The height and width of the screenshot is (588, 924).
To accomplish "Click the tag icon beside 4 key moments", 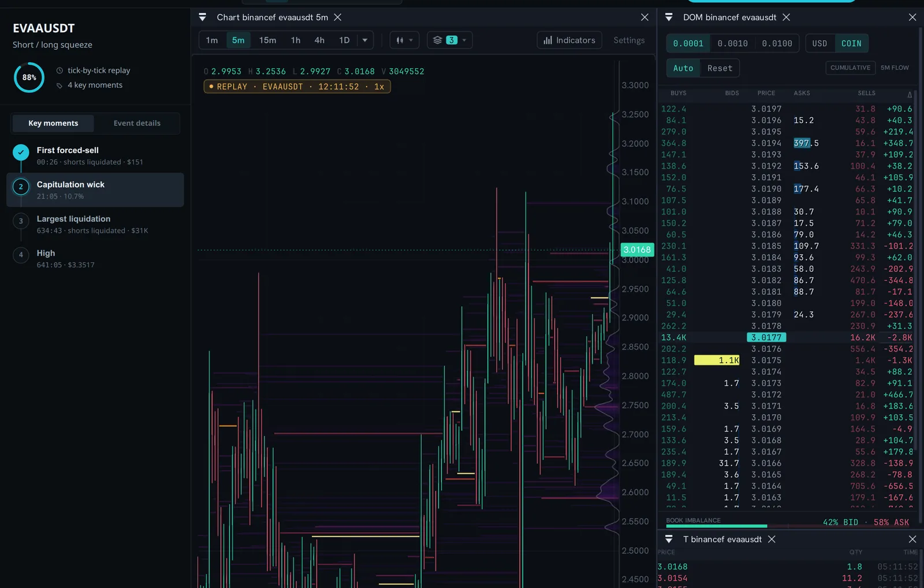I will (59, 85).
